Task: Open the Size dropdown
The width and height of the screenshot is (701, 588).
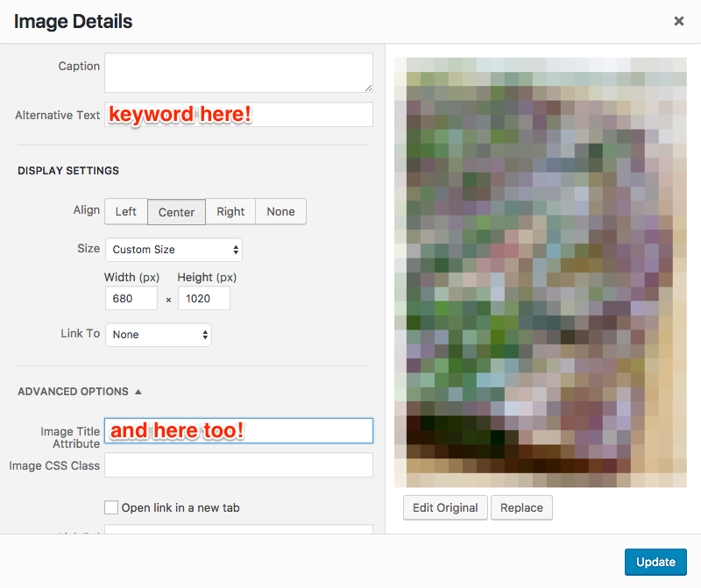Action: (x=173, y=250)
